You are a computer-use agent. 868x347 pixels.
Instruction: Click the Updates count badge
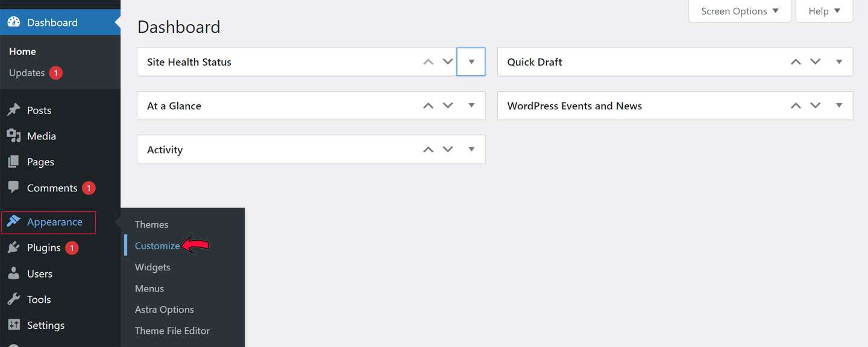[x=56, y=73]
